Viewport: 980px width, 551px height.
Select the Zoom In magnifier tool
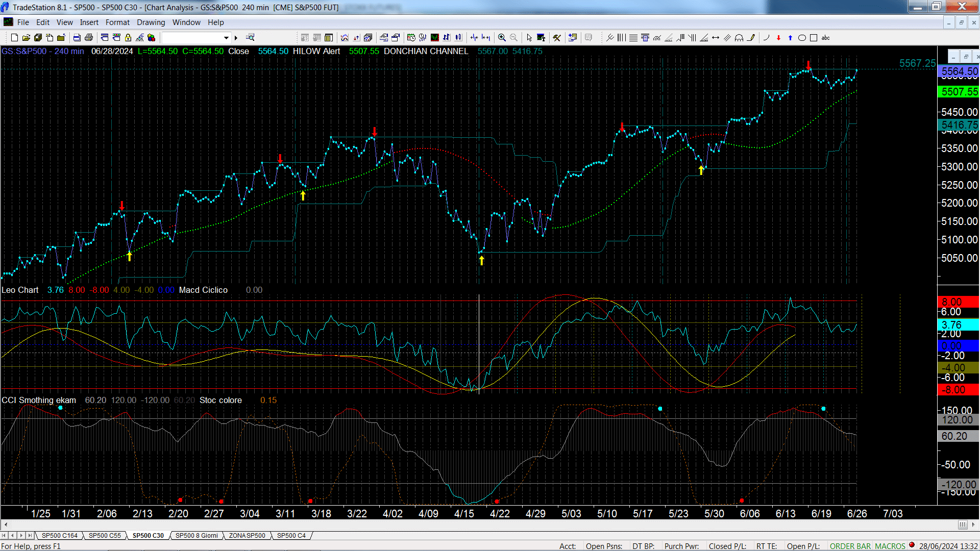click(x=502, y=38)
